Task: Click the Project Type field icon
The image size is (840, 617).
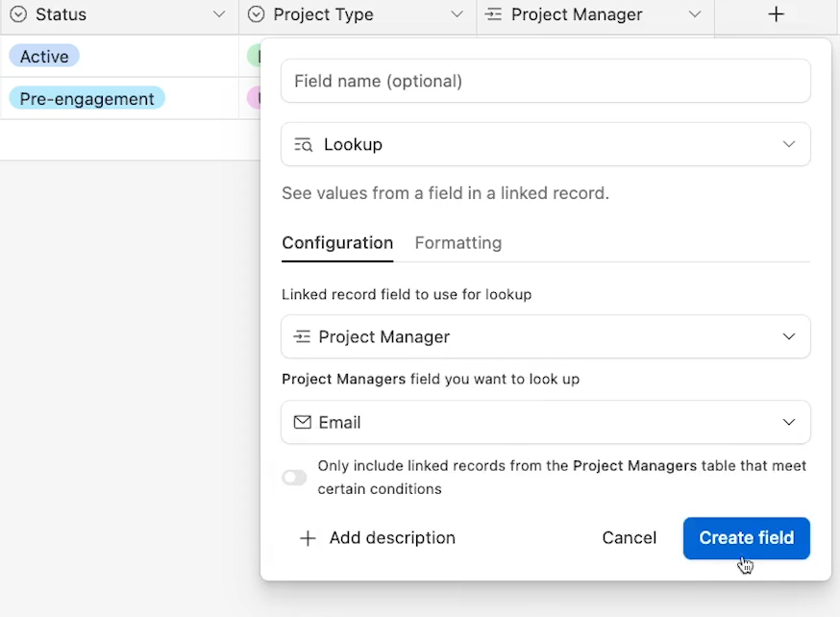Action: point(256,14)
